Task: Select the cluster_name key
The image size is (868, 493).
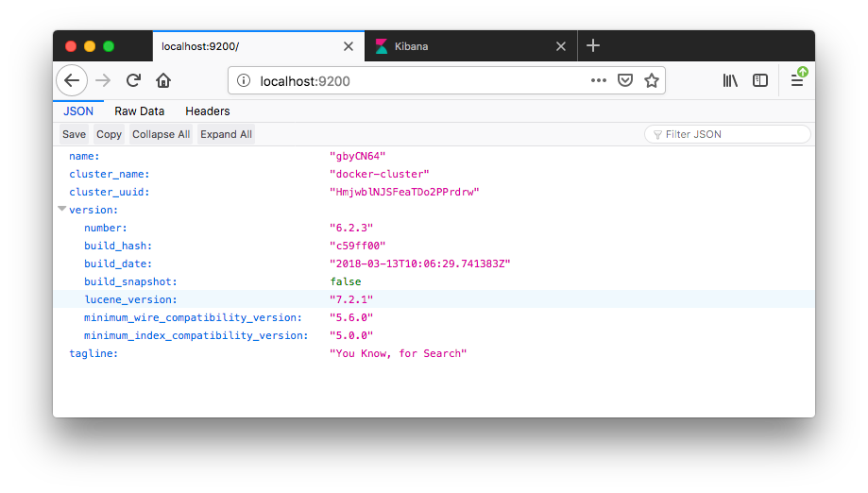Action: [x=109, y=174]
